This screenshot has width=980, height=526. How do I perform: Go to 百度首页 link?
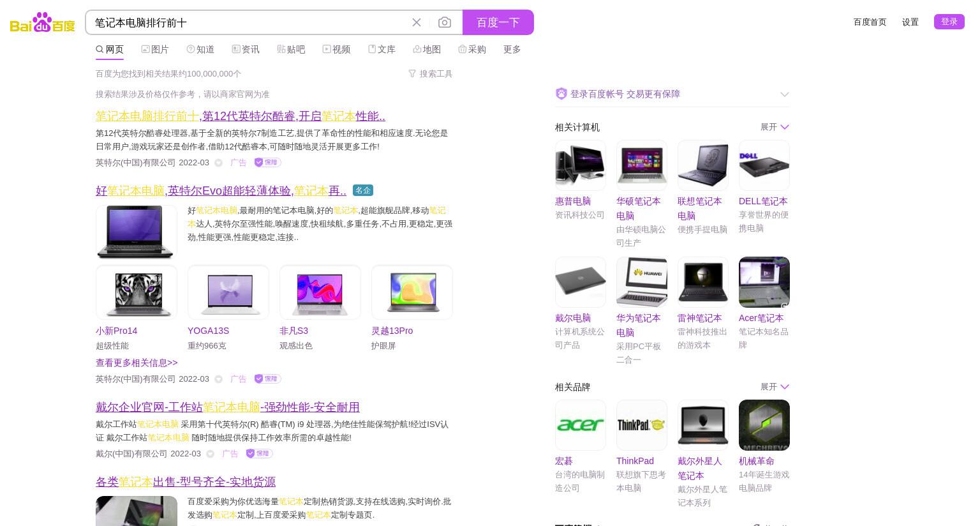tap(870, 22)
